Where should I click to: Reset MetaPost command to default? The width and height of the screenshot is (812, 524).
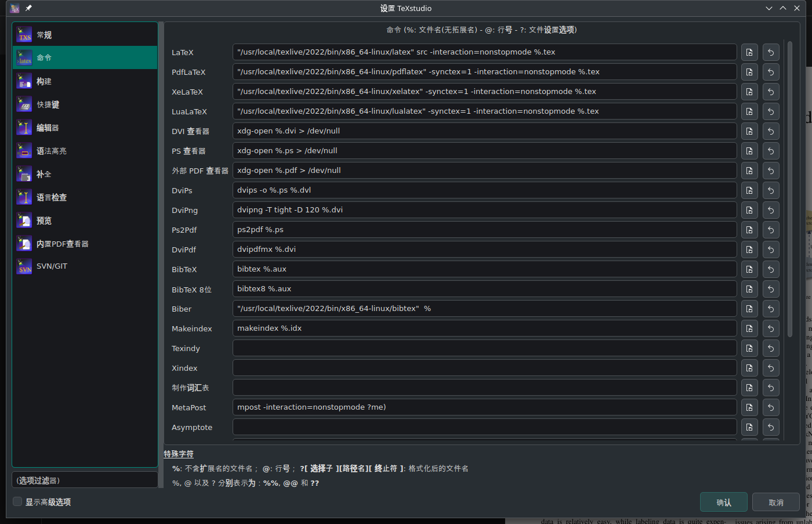point(771,407)
